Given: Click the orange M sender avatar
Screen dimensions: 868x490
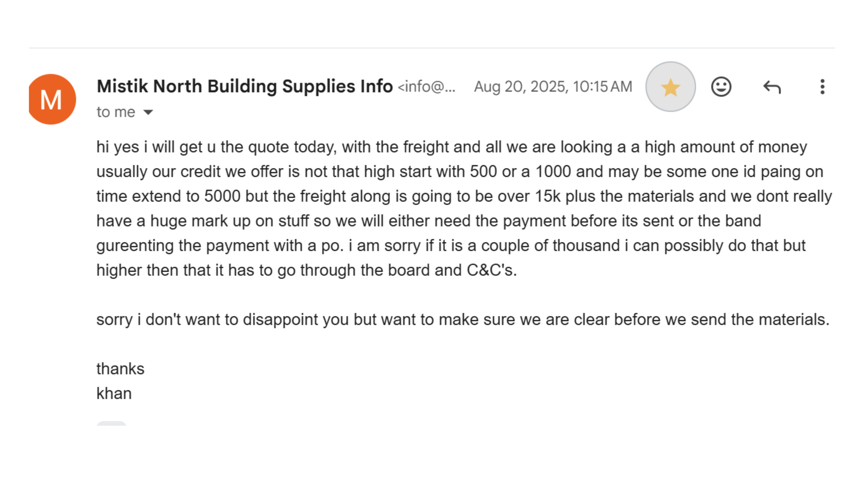Looking at the screenshot, I should click(x=52, y=99).
